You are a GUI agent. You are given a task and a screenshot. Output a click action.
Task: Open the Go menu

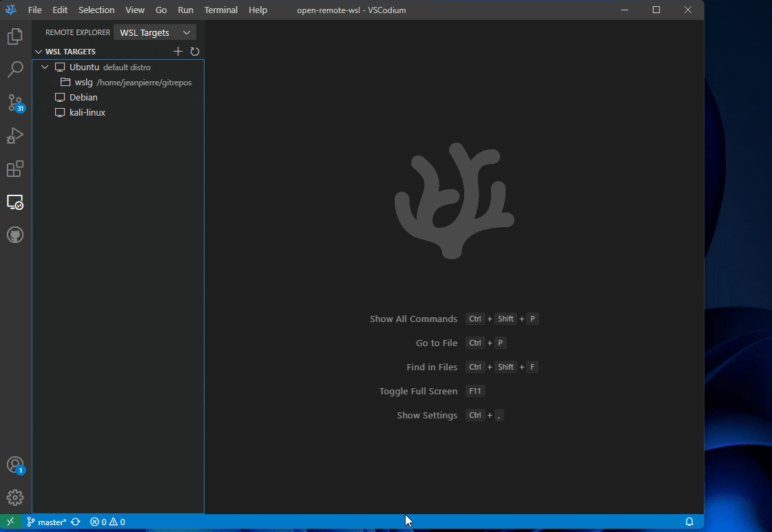tap(160, 10)
